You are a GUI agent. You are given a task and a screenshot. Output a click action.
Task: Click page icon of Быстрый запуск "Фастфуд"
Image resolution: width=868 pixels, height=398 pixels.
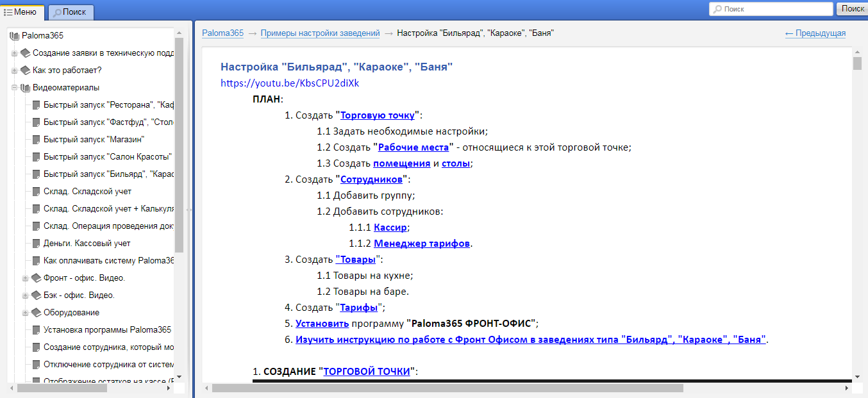pos(37,122)
